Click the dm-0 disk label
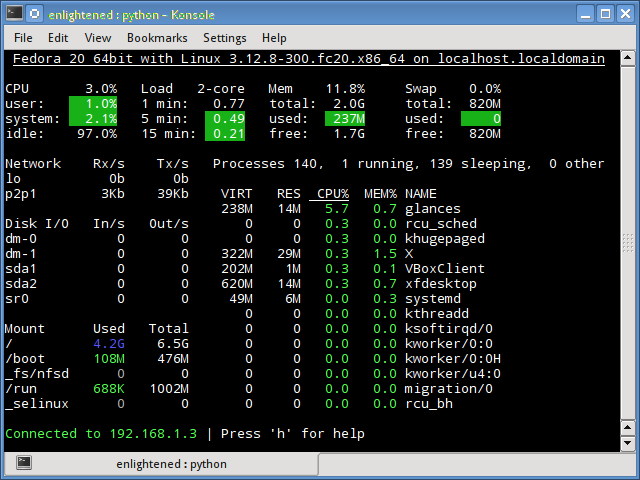The width and height of the screenshot is (640, 480). [21, 239]
